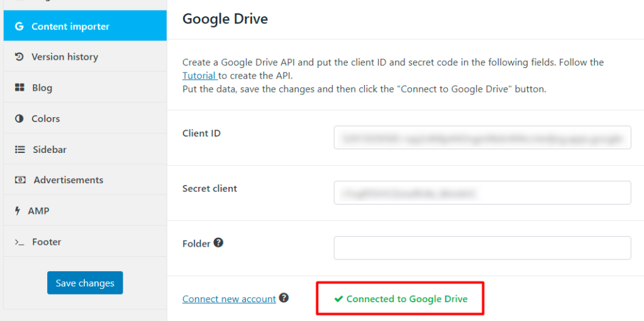Go to the Sidebar tab
This screenshot has width=644, height=321.
85,149
